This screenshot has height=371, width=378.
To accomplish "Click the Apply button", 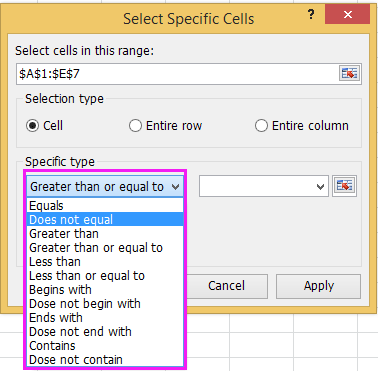I will tap(318, 286).
